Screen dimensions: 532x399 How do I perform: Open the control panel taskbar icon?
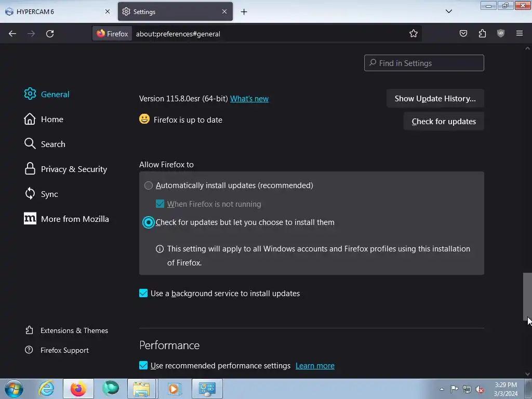coord(207,389)
